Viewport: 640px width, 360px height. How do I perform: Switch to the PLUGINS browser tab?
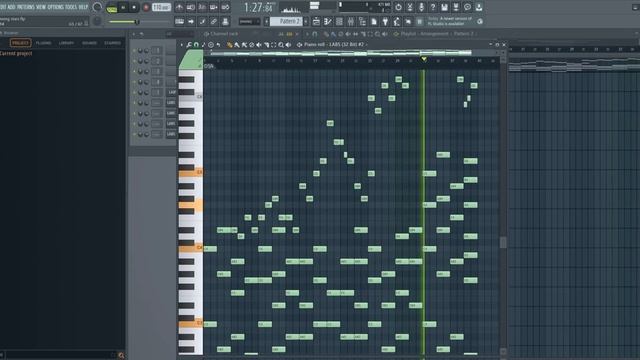pos(43,43)
